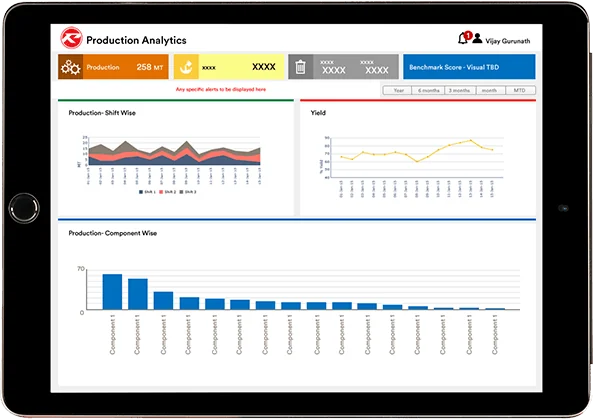Open the yellow xxxx summary card
594x419 pixels.
pos(229,67)
